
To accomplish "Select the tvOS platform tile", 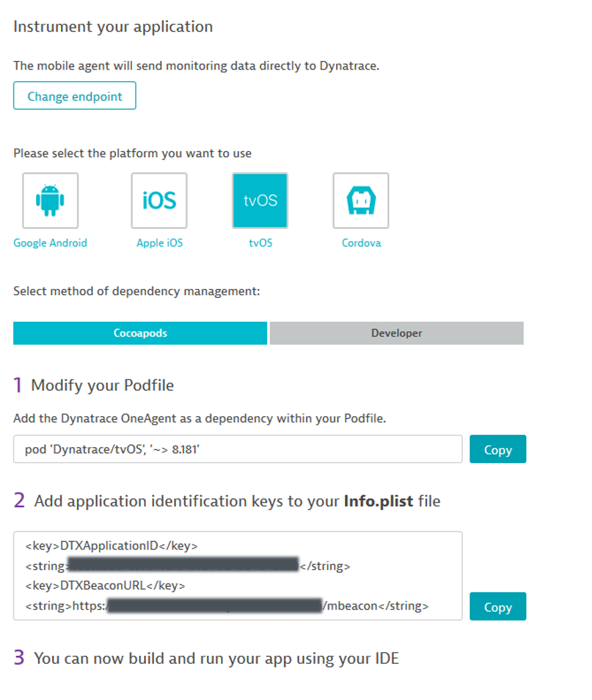I will point(260,201).
